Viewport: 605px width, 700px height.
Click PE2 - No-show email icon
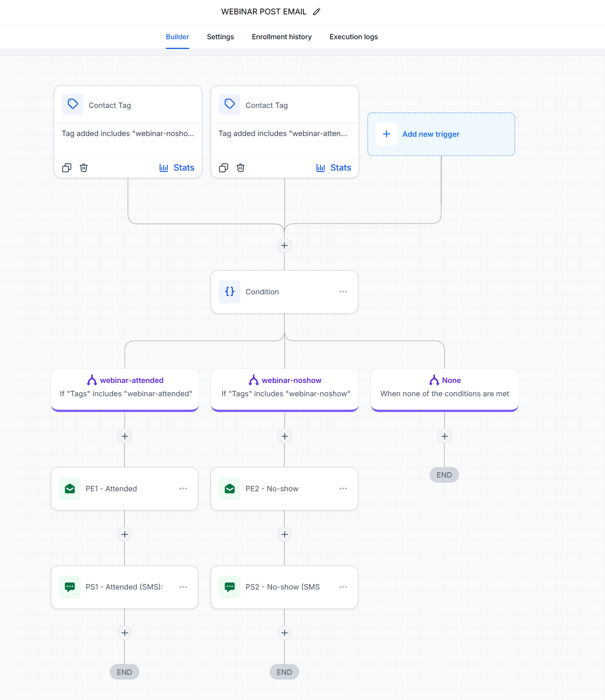point(230,488)
